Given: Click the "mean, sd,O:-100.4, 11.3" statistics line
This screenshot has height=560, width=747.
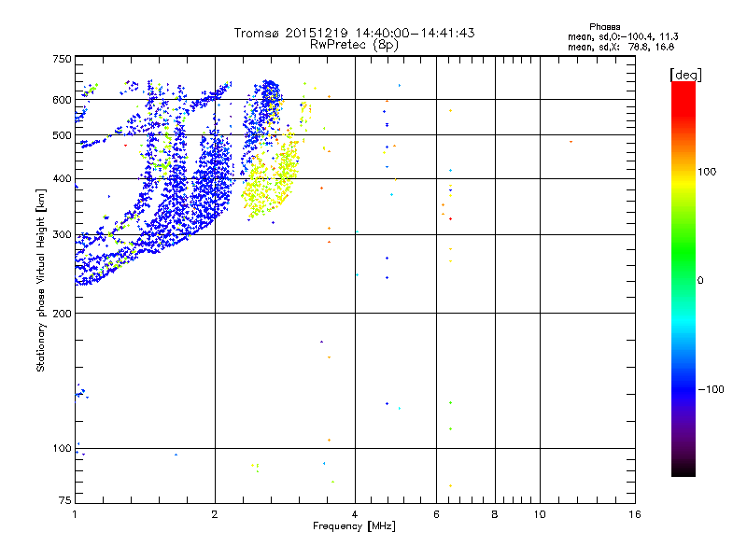Looking at the screenshot, I should (x=623, y=36).
